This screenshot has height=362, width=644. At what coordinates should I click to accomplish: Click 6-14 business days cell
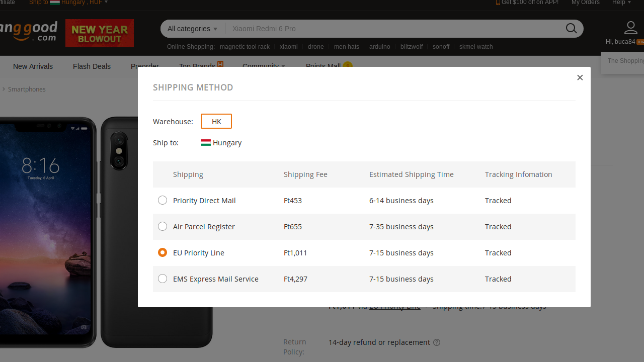[x=401, y=200]
